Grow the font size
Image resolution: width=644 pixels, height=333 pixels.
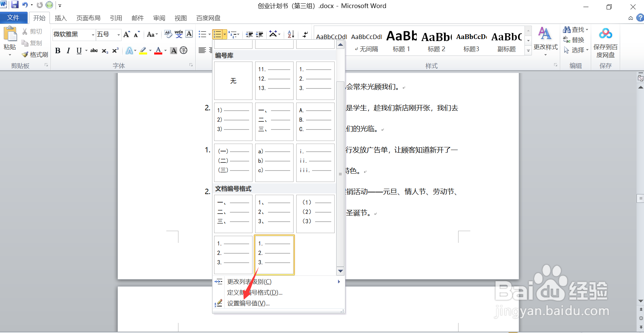(x=127, y=34)
